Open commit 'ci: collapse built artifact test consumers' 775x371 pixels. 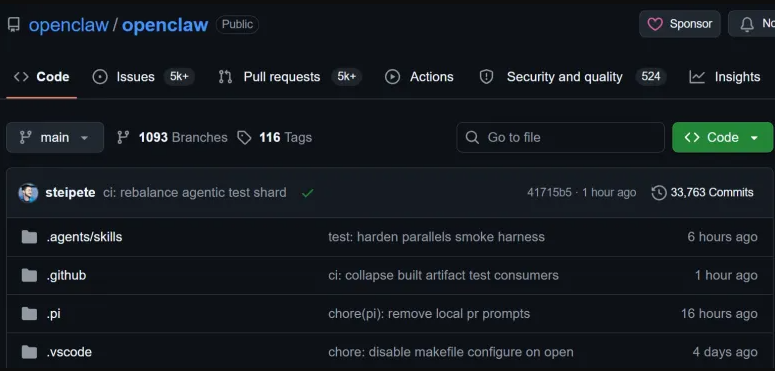click(443, 275)
